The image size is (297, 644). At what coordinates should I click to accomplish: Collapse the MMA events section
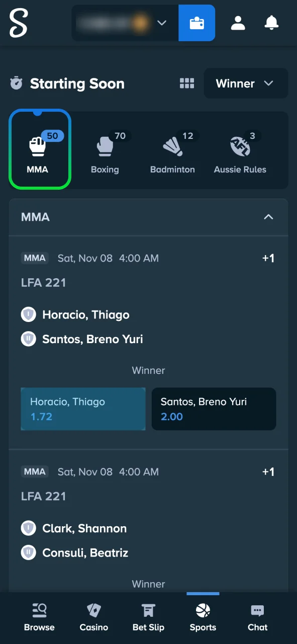tap(269, 217)
